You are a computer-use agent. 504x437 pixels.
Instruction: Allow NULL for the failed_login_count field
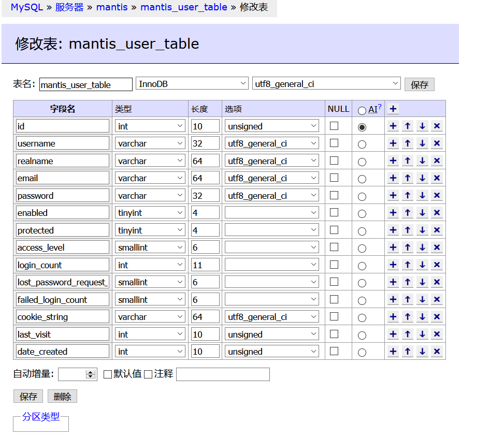click(334, 299)
